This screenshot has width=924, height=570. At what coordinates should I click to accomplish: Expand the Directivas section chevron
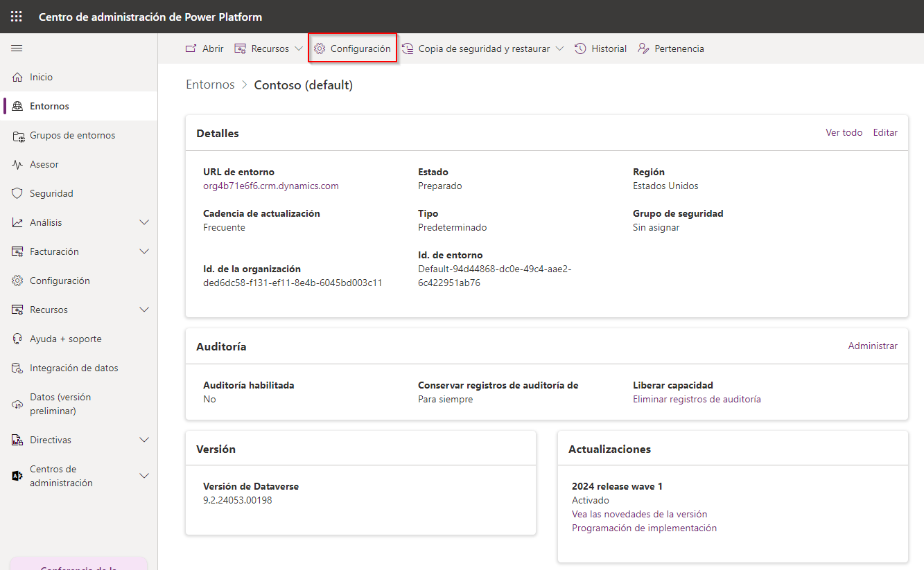pyautogui.click(x=144, y=440)
